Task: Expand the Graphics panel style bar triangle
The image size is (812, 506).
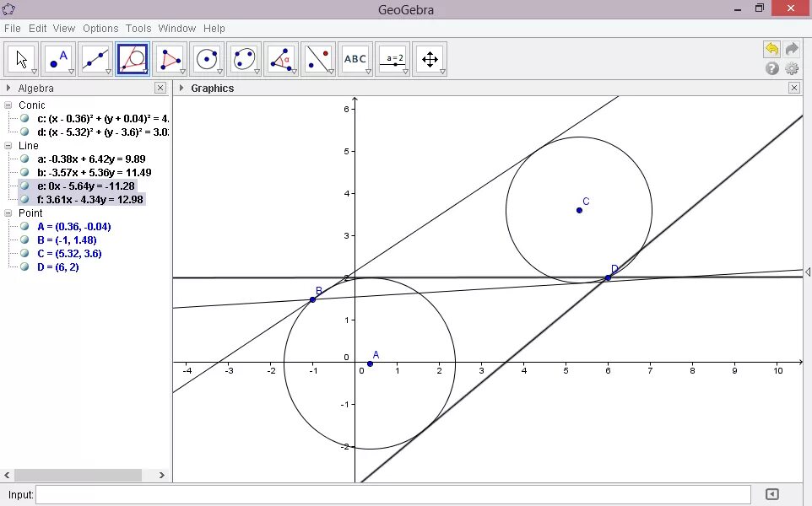Action: click(x=181, y=88)
